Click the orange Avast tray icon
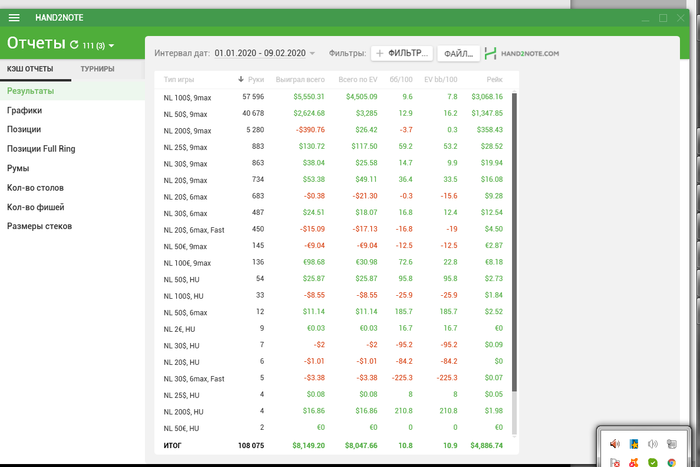This screenshot has height=467, width=700. pos(634,463)
